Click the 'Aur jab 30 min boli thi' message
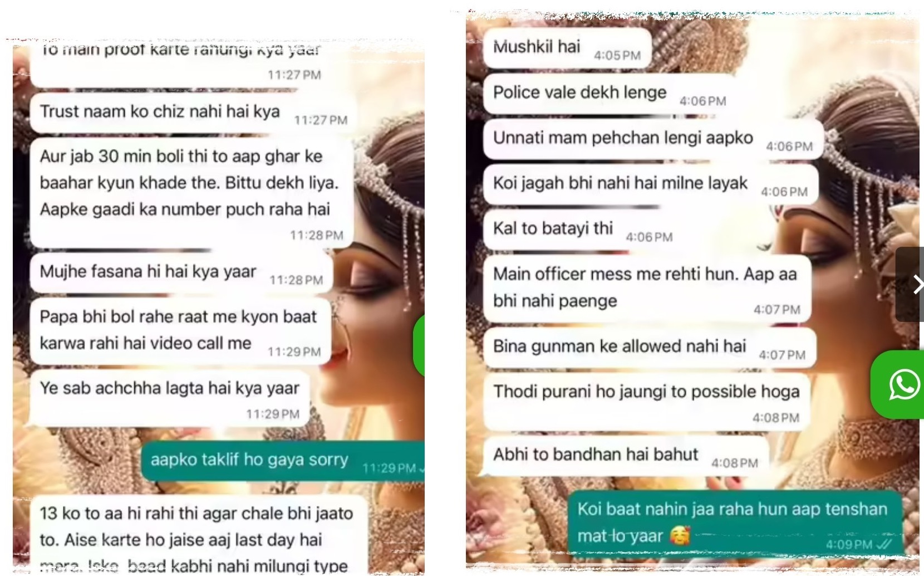 (x=191, y=193)
